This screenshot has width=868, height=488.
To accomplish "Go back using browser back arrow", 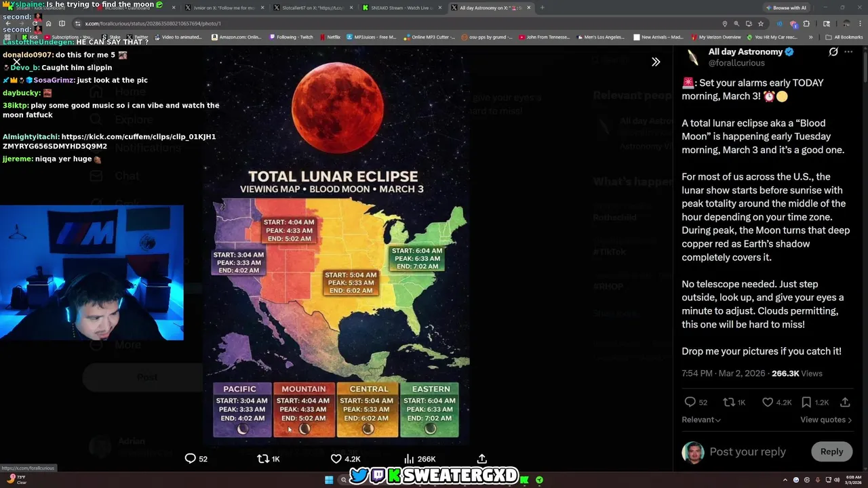I will pos(7,24).
